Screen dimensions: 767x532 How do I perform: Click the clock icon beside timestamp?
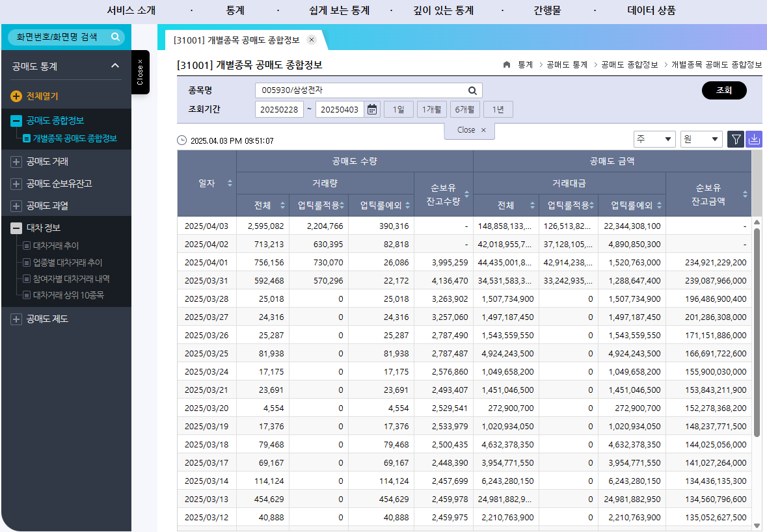182,140
